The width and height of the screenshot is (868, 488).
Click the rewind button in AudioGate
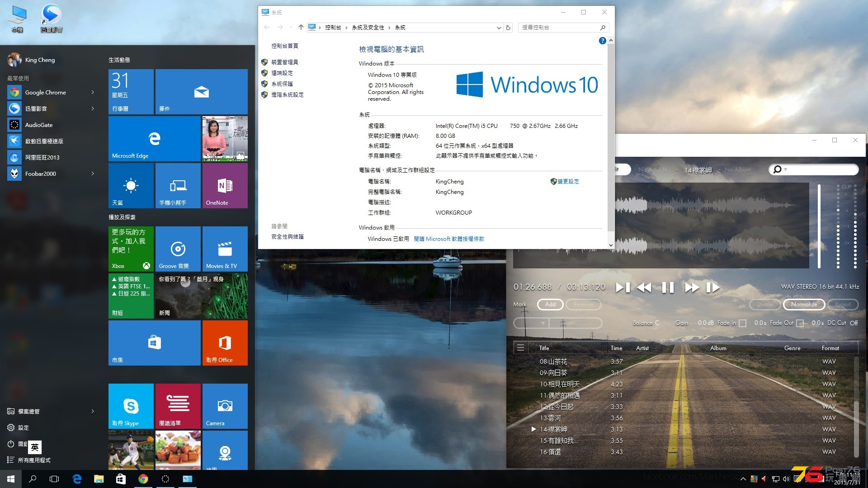tap(644, 287)
